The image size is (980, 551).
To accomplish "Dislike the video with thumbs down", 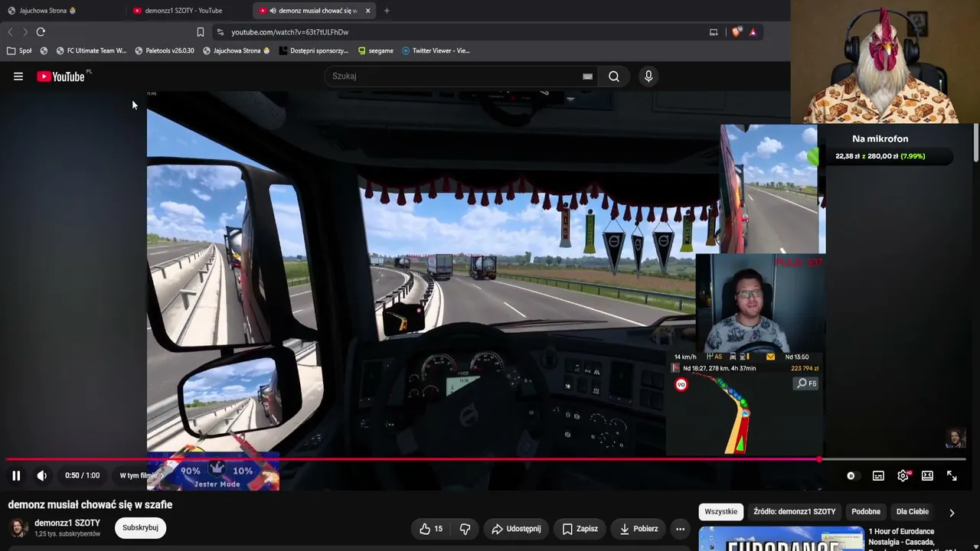I will (x=465, y=529).
